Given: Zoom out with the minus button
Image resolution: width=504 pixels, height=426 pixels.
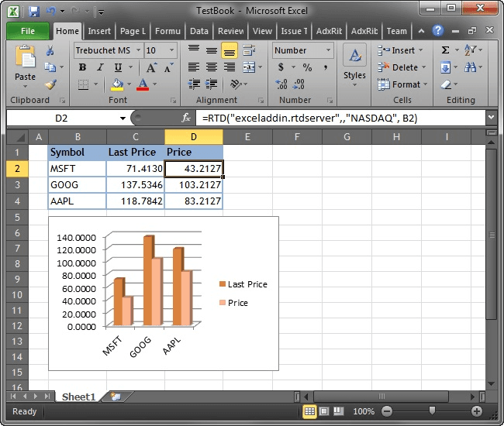Looking at the screenshot, I should [387, 411].
